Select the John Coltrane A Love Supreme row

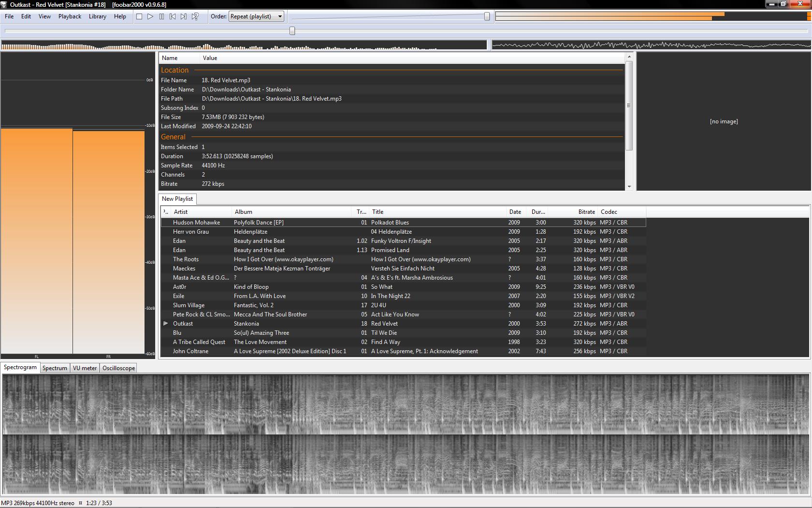tap(404, 351)
